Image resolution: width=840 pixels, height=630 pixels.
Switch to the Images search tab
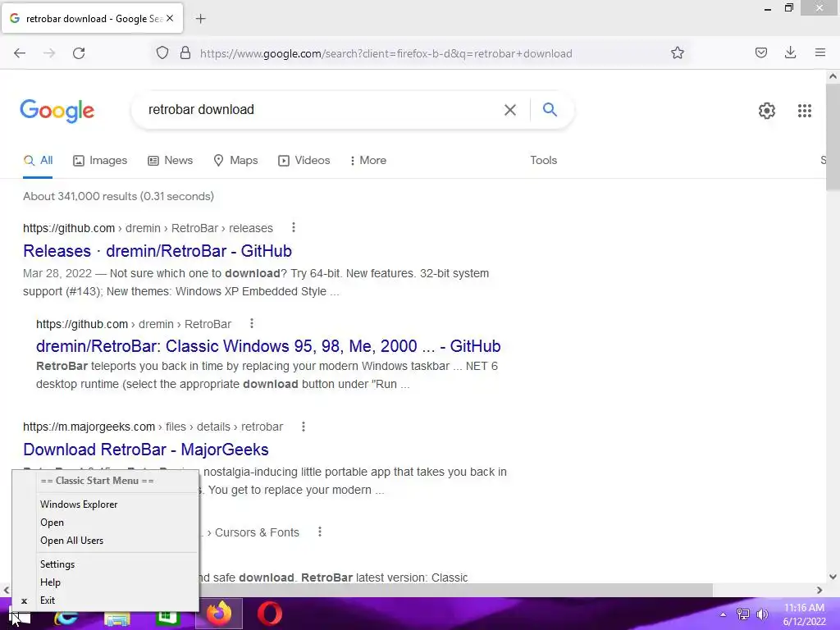(100, 160)
